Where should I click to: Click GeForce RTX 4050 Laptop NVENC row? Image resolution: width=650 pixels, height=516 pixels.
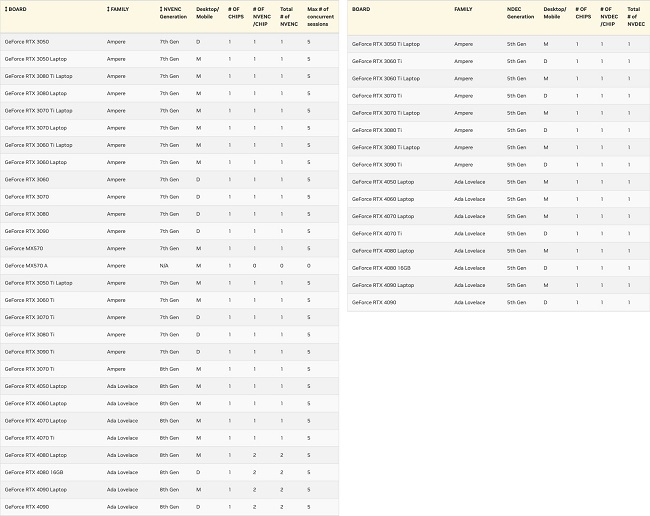pyautogui.click(x=170, y=386)
